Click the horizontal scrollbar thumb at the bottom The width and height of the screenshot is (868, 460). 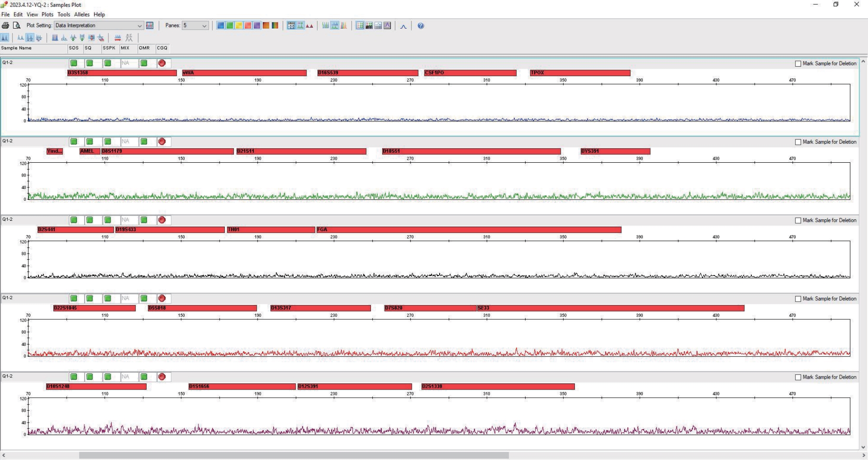click(x=294, y=455)
